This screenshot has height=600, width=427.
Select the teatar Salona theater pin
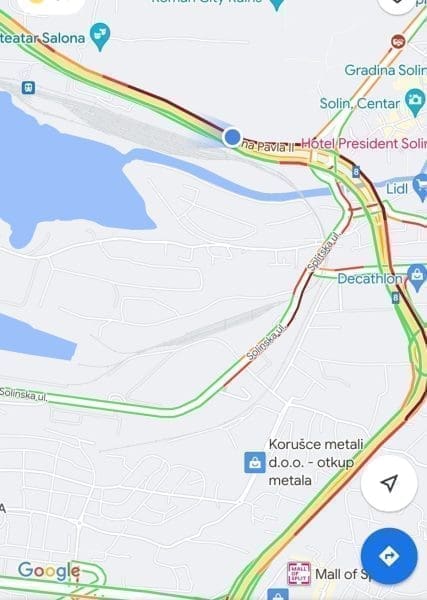click(100, 37)
